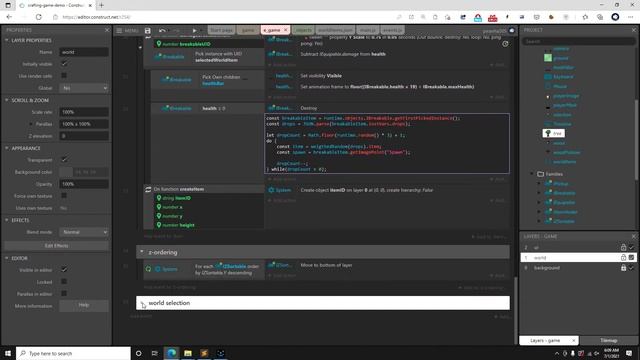Viewport: 640px width, 360px height.
Task: Select the number breakableUID parameter icon
Action: pos(159,44)
